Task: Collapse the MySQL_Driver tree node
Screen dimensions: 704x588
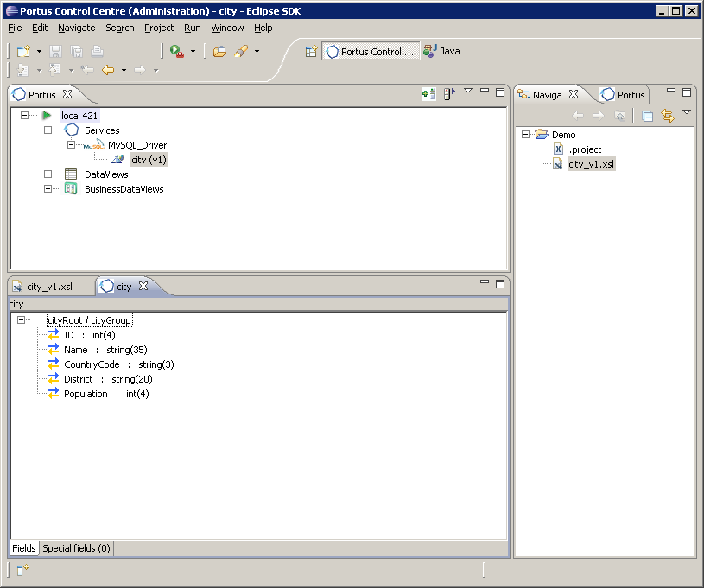Action: 71,145
